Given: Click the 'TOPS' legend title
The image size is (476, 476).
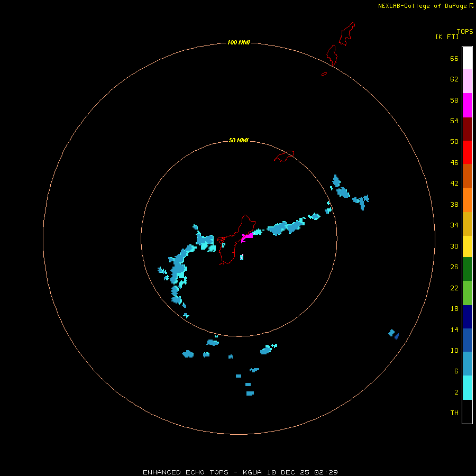Looking at the screenshot, I should [x=465, y=31].
